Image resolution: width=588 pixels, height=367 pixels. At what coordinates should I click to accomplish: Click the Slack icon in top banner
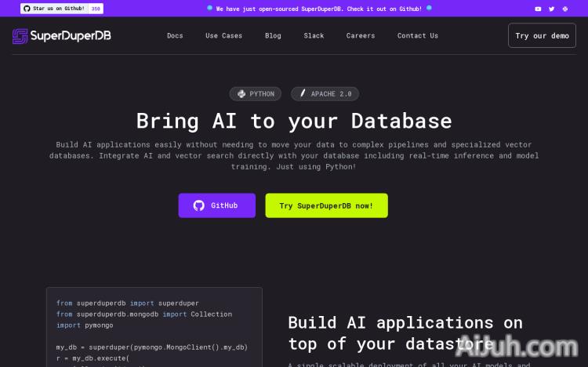click(x=564, y=9)
